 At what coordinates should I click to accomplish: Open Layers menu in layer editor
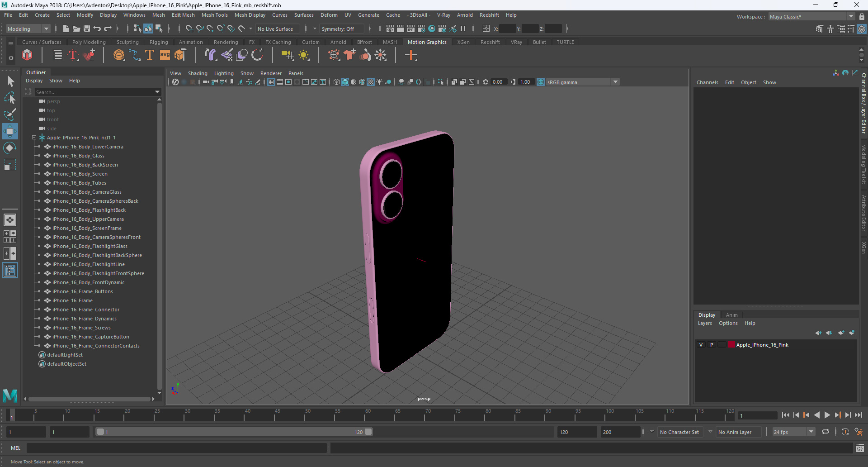[704, 323]
